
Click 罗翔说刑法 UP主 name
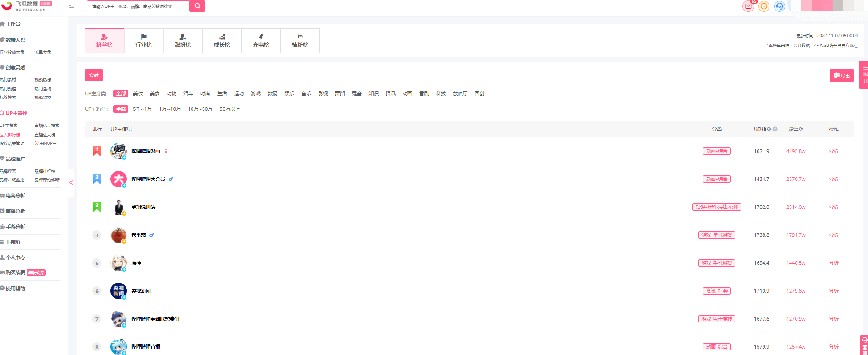pos(143,207)
